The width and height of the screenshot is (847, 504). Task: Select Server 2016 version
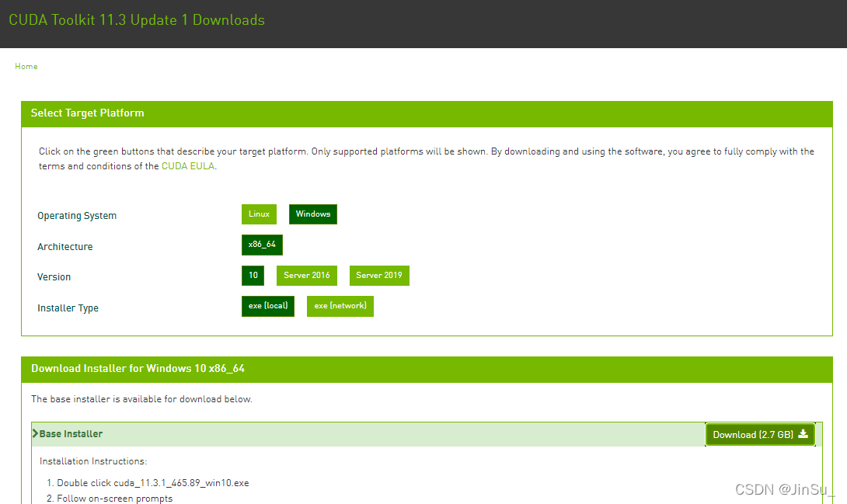[307, 275]
